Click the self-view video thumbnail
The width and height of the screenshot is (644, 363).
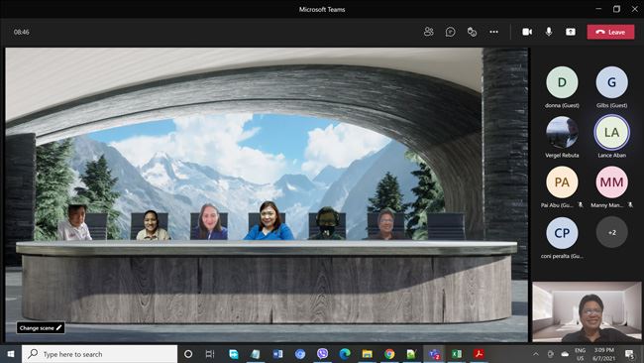tap(587, 311)
